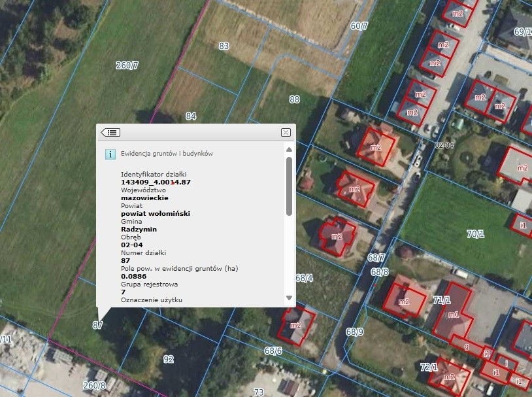
Task: Click parcel label 68/7 on map
Action: coord(376,258)
